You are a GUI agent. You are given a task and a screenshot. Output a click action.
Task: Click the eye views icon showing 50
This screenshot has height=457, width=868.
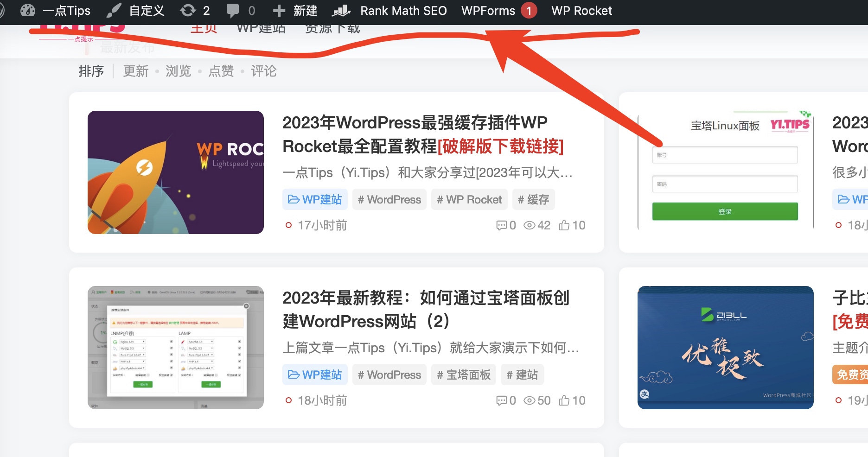[x=530, y=401]
